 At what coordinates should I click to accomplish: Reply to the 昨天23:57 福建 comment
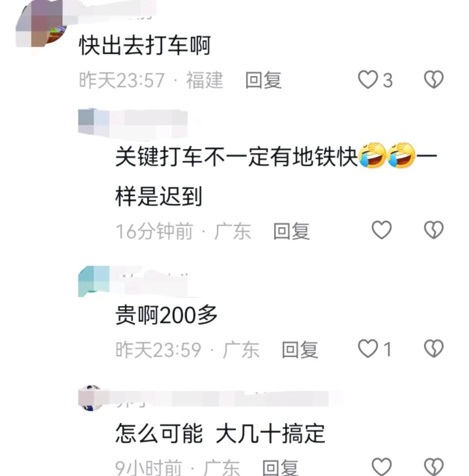click(x=264, y=80)
